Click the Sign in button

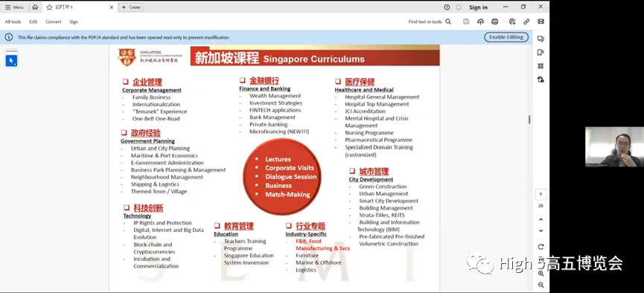pos(479,7)
